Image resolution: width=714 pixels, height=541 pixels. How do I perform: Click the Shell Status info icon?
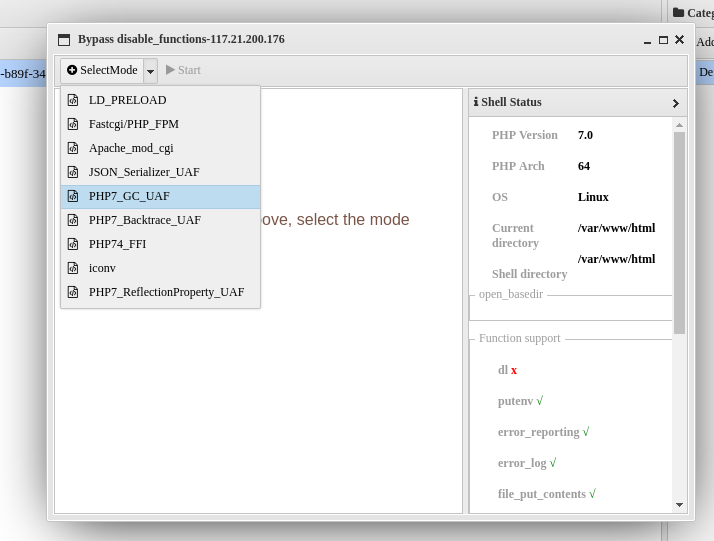pos(476,102)
